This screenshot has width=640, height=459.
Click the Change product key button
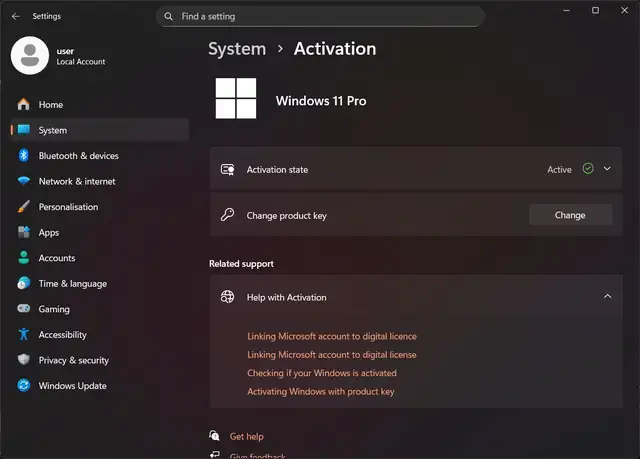pos(571,215)
